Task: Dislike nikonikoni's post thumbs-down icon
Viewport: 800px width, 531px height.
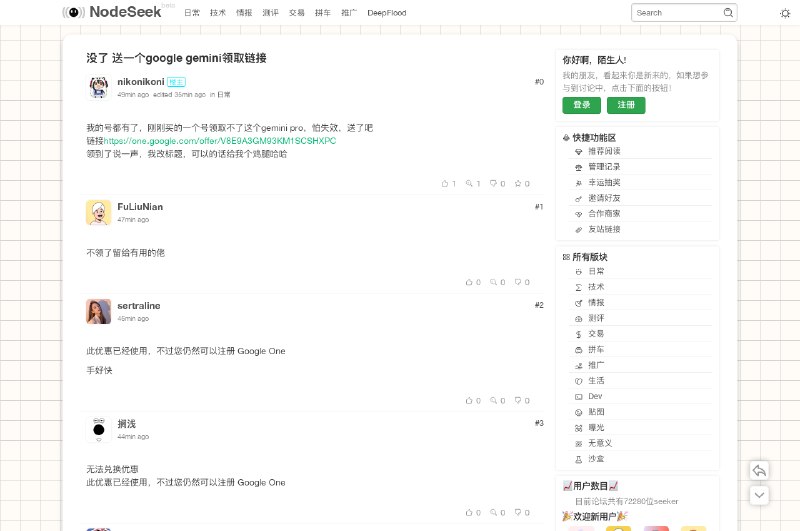Action: point(493,184)
